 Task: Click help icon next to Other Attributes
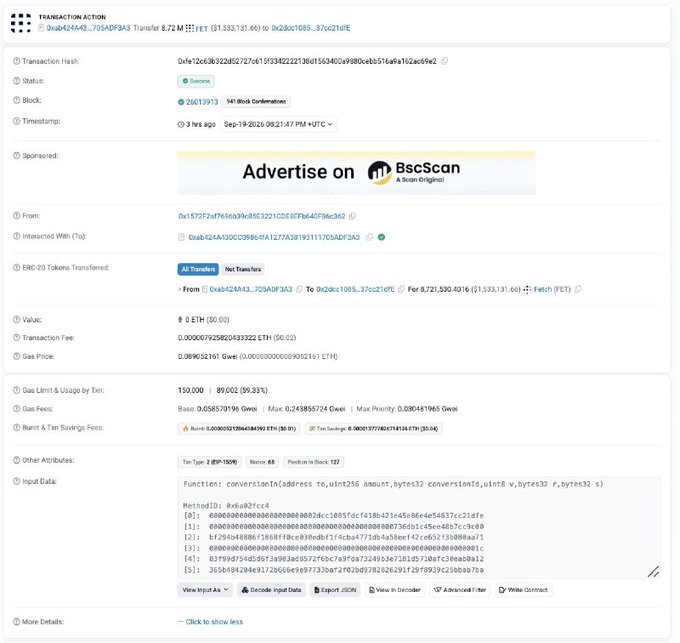pyautogui.click(x=16, y=460)
